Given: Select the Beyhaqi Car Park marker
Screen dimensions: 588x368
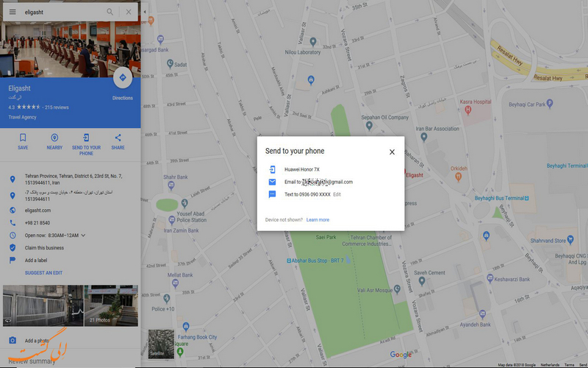Looking at the screenshot, I should click(550, 103).
